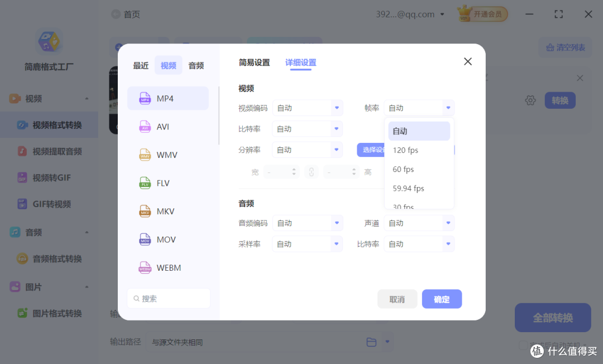Click the 开通会员 button
The image size is (603, 364).
[x=487, y=14]
